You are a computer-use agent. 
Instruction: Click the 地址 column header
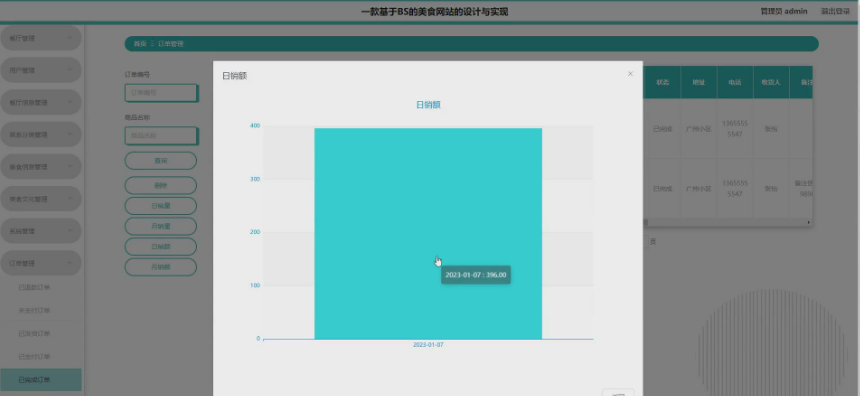(699, 82)
